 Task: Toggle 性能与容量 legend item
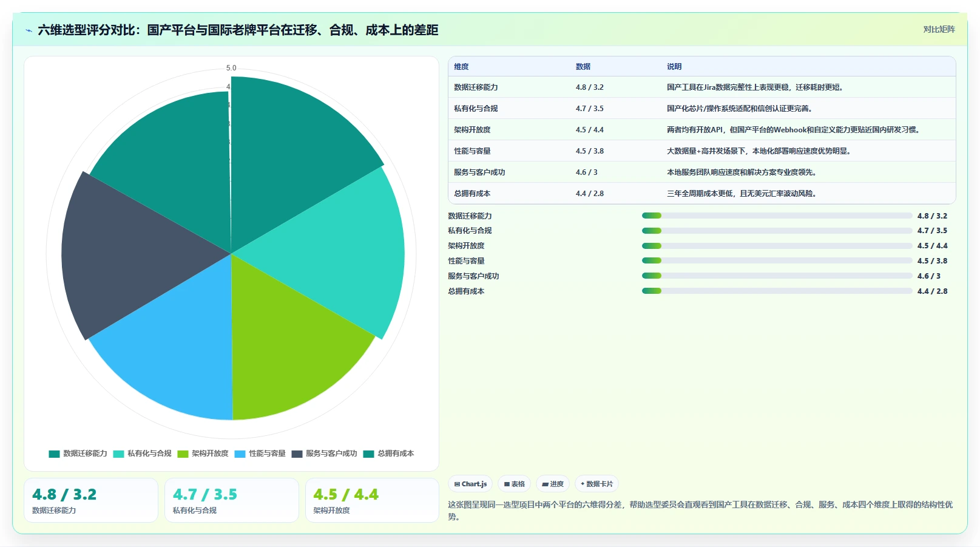tap(260, 454)
